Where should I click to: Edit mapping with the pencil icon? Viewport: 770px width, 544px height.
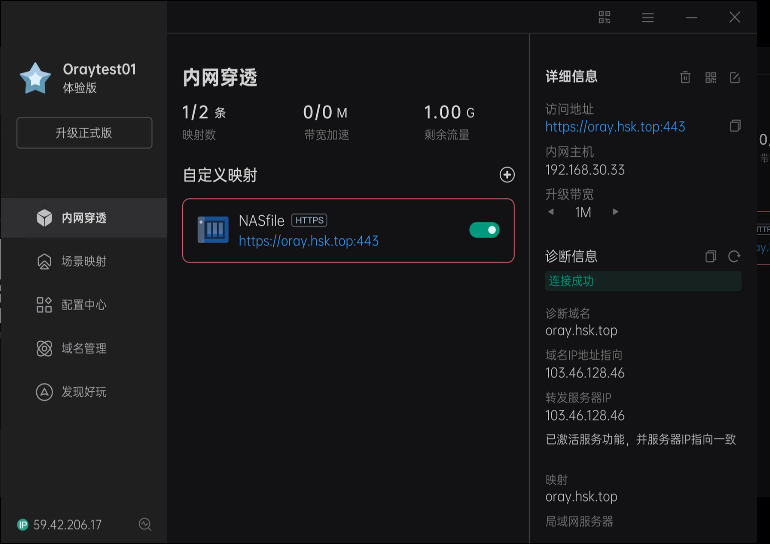pos(735,77)
